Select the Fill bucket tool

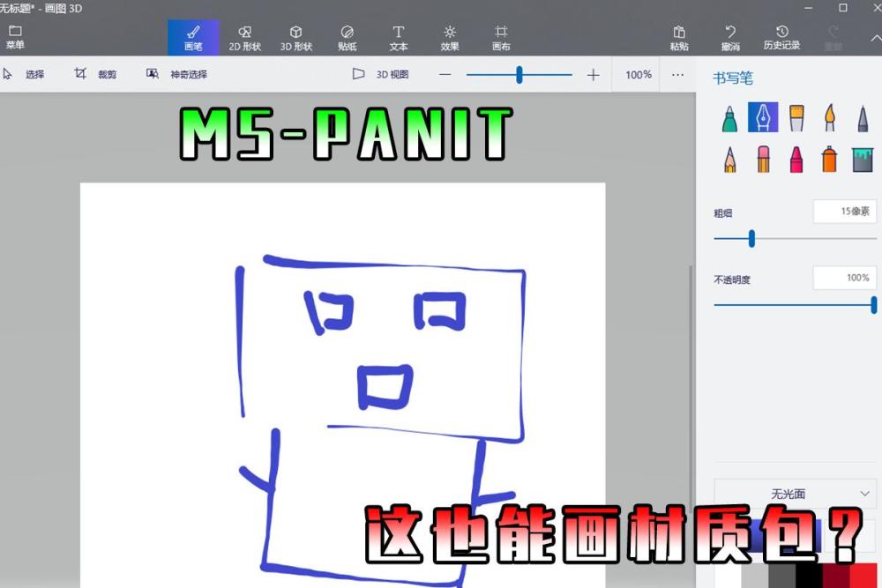[863, 159]
